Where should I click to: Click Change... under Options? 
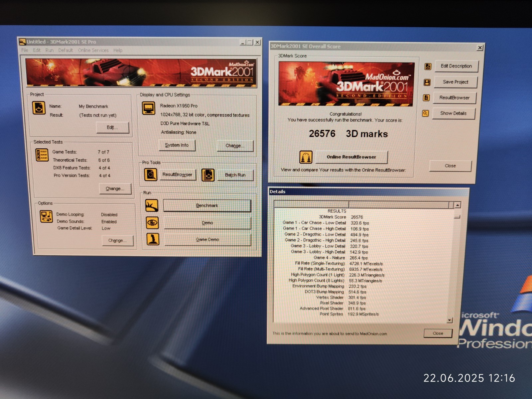point(117,240)
